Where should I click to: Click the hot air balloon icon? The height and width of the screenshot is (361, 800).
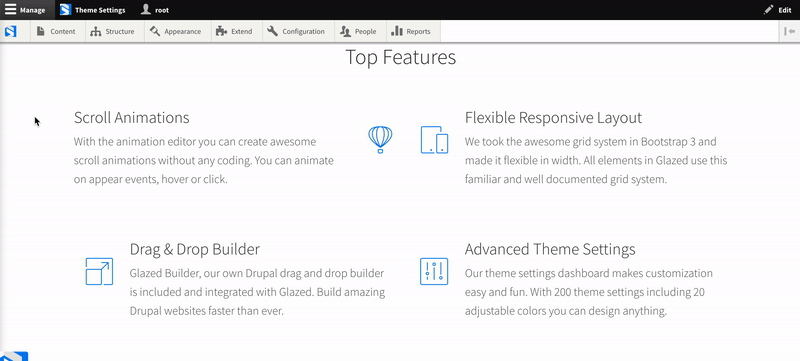(x=380, y=140)
